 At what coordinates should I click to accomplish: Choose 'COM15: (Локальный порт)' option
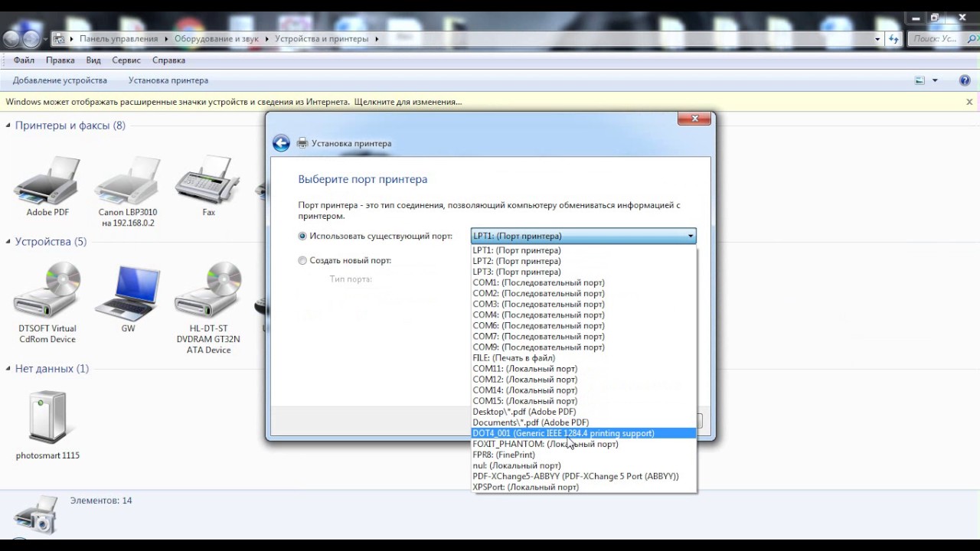[x=584, y=400]
